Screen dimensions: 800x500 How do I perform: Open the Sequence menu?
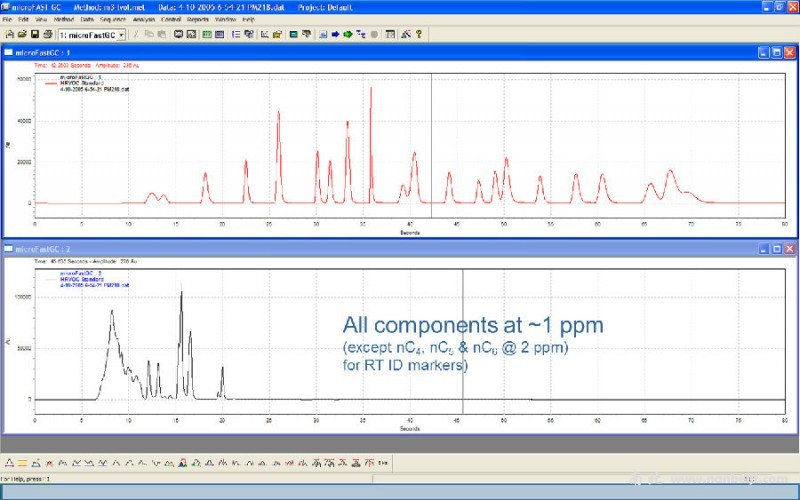(114, 19)
